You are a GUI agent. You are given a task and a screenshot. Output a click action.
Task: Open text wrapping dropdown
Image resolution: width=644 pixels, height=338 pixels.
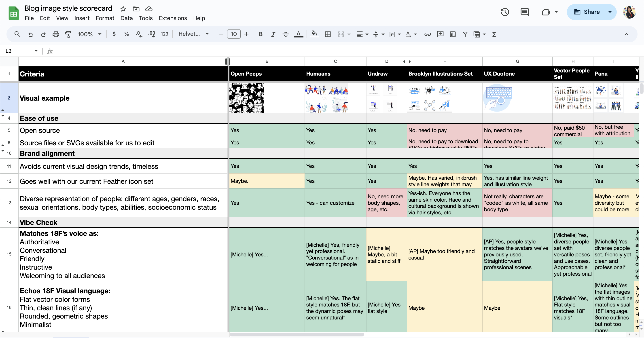click(395, 34)
